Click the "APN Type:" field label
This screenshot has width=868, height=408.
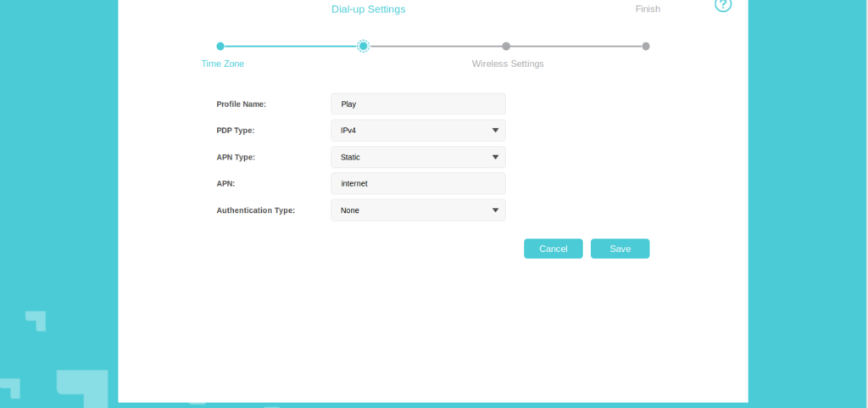tap(236, 158)
